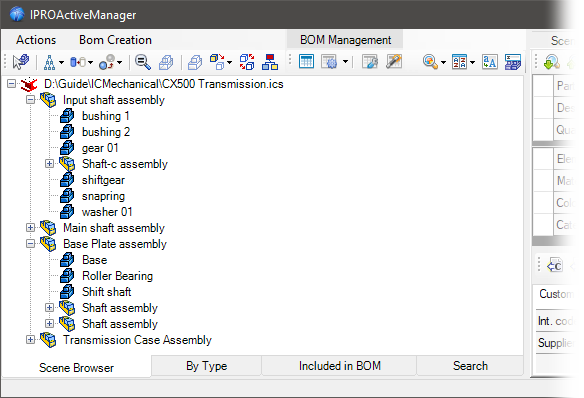Viewport: 584px width, 398px height.
Task: Click the magic wand icon
Action: click(393, 61)
